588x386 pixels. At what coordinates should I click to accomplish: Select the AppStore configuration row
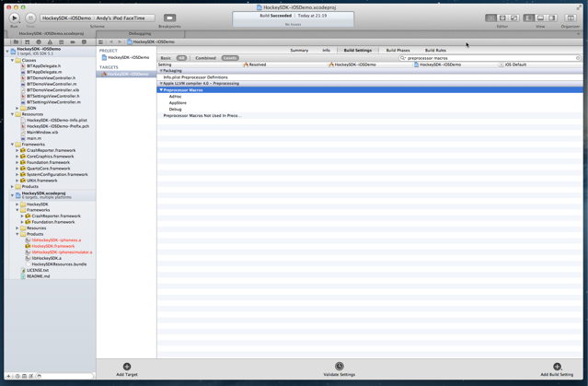(370, 103)
